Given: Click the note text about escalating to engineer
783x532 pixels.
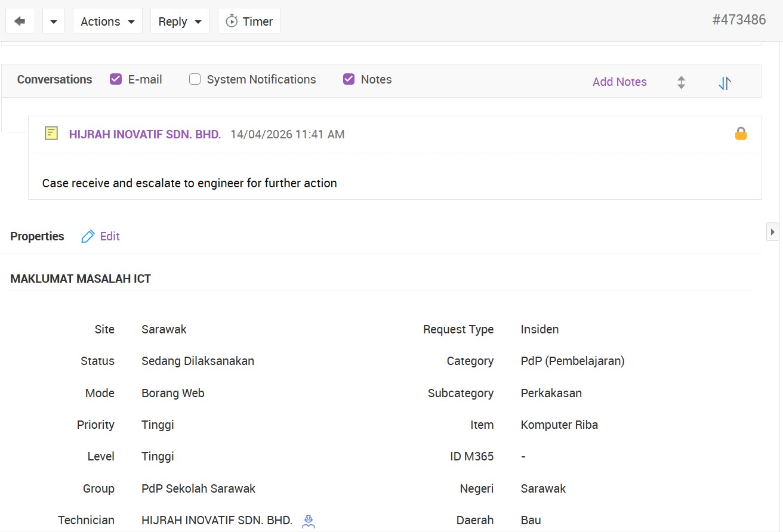Looking at the screenshot, I should click(189, 183).
